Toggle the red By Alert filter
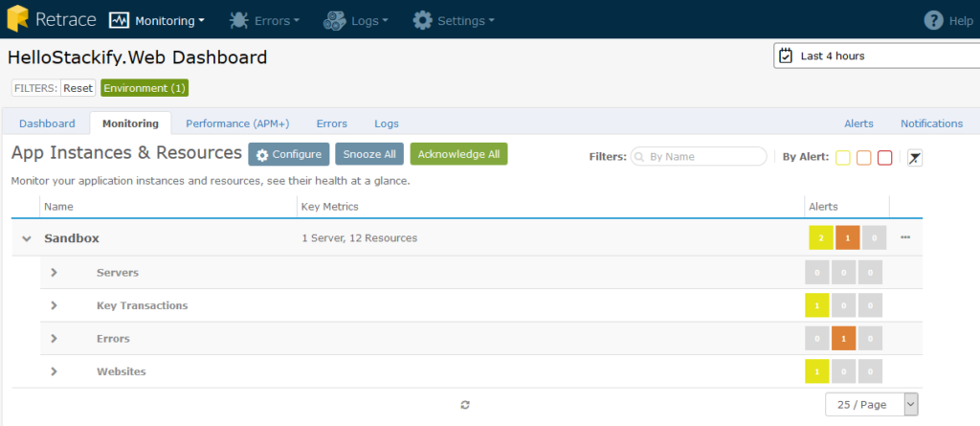Image resolution: width=980 pixels, height=426 pixels. click(884, 158)
